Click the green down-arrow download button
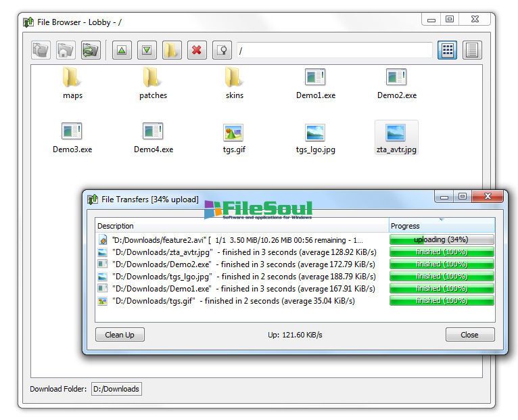The image size is (518, 420). pos(147,50)
